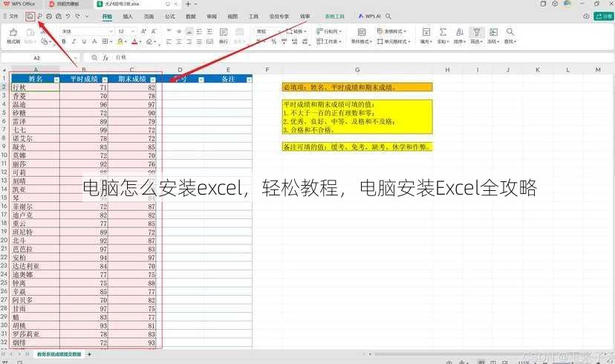
Task: Click the percent style icon
Action: pos(274,42)
